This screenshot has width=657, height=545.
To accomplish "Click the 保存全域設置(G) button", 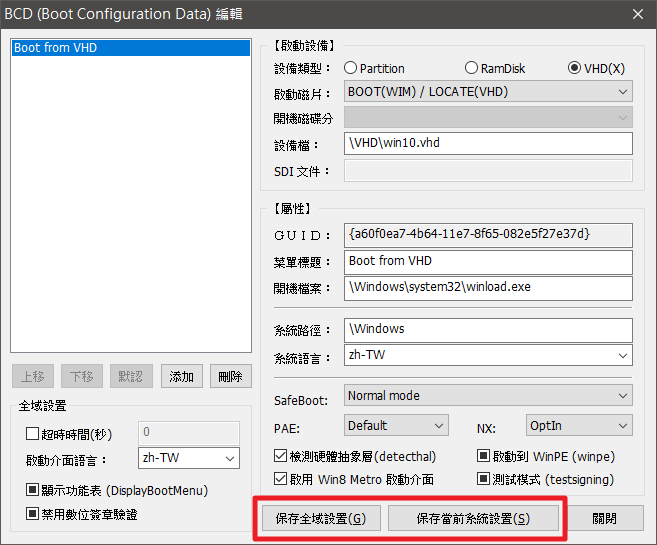I will click(x=320, y=519).
